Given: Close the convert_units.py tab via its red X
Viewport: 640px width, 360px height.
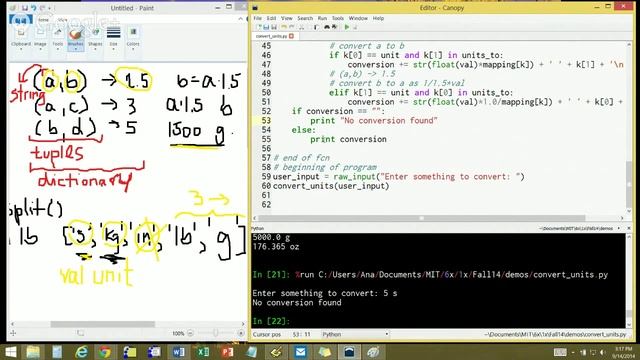Looking at the screenshot, I should pos(291,36).
